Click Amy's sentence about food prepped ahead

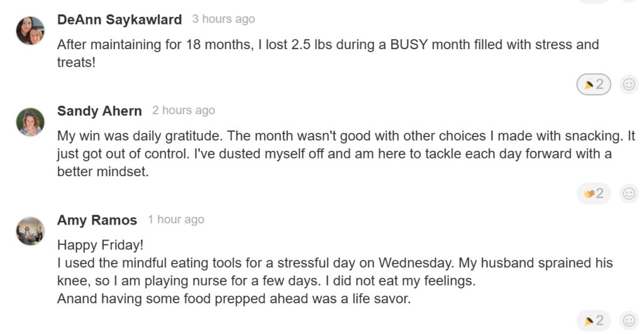pos(233,299)
